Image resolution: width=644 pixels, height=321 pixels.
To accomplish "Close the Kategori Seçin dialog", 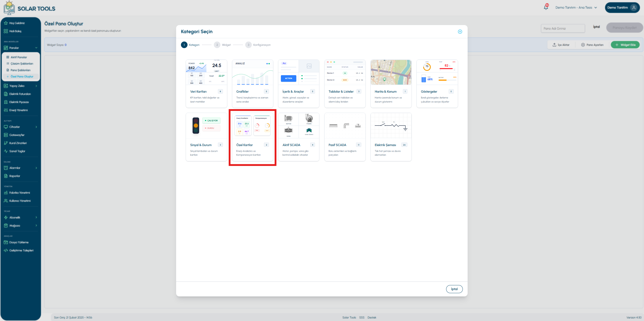I will pos(460,32).
